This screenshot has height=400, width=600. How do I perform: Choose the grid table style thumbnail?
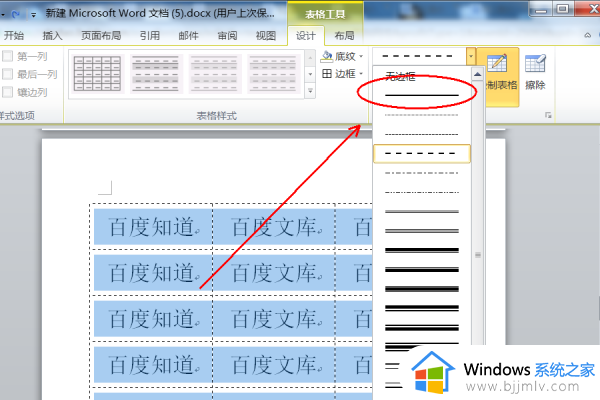click(x=97, y=73)
